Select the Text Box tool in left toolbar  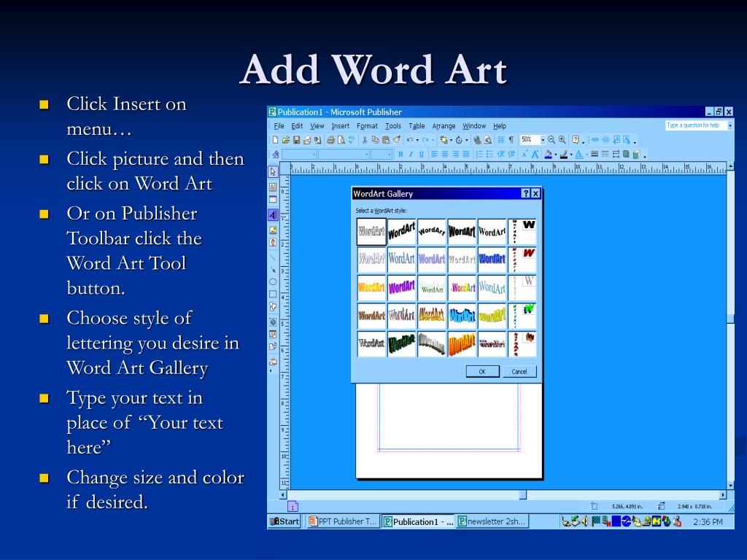(273, 187)
